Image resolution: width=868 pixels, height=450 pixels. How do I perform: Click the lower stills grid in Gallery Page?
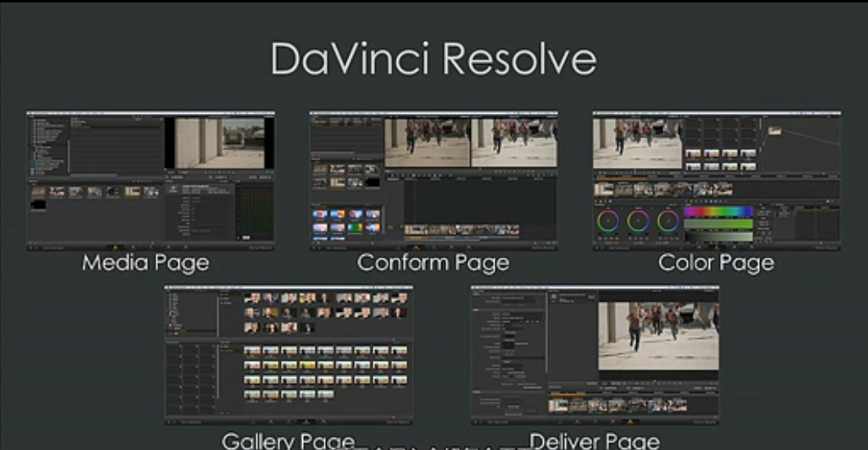point(326,372)
